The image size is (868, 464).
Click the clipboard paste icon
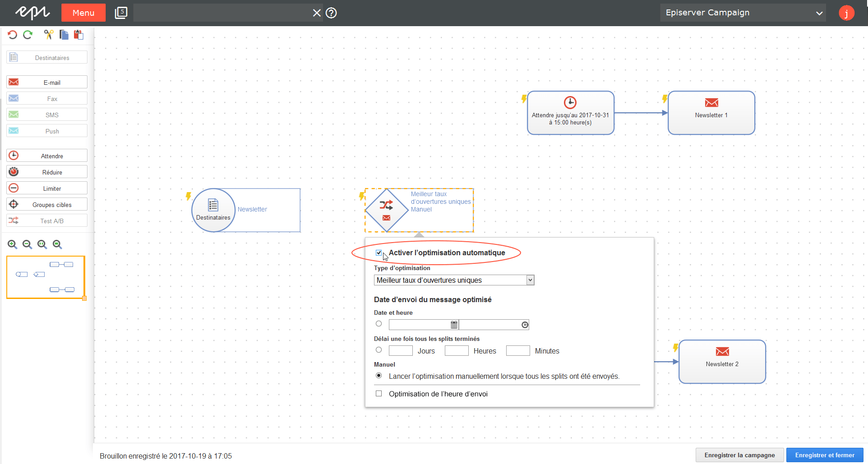[x=79, y=35]
